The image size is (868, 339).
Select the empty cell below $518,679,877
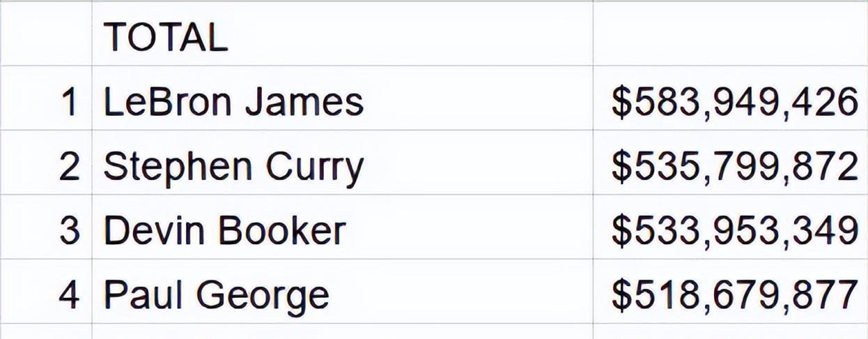pyautogui.click(x=730, y=332)
